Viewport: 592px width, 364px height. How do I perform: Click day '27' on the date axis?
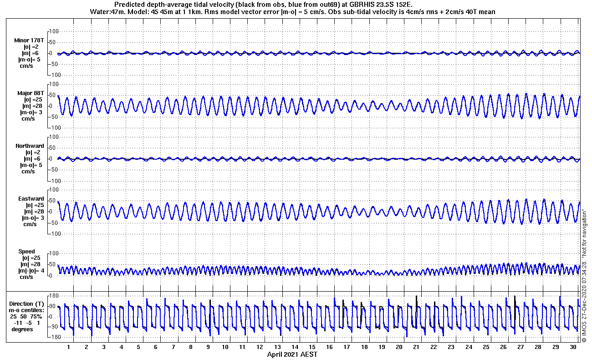point(521,347)
